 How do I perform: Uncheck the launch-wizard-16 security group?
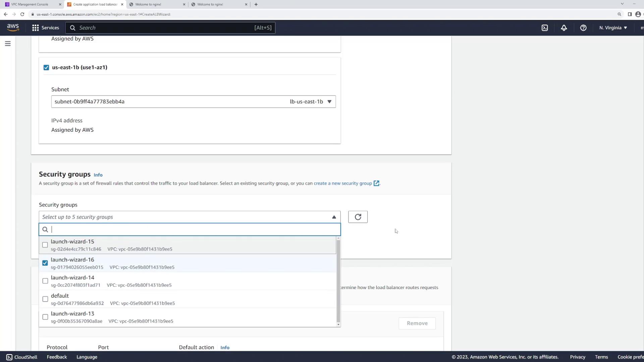[x=45, y=263]
